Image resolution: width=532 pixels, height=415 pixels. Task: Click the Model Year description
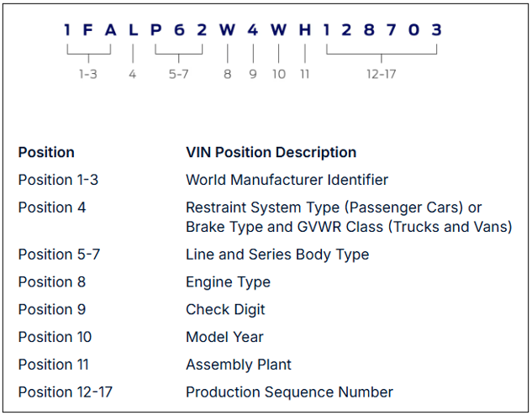pos(224,338)
